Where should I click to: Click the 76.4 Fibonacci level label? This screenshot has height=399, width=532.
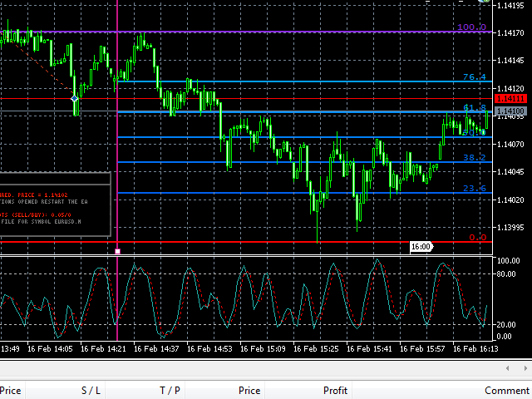coord(475,77)
